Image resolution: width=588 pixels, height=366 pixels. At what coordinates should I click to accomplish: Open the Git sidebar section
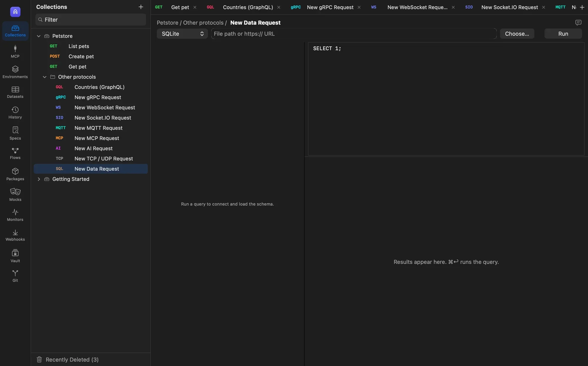click(15, 276)
